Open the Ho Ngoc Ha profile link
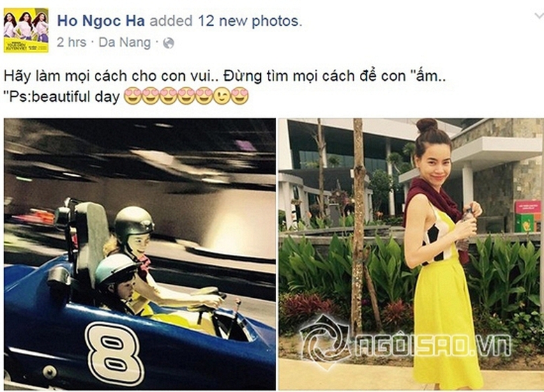Screen dimensions: 544x392 click(101, 21)
